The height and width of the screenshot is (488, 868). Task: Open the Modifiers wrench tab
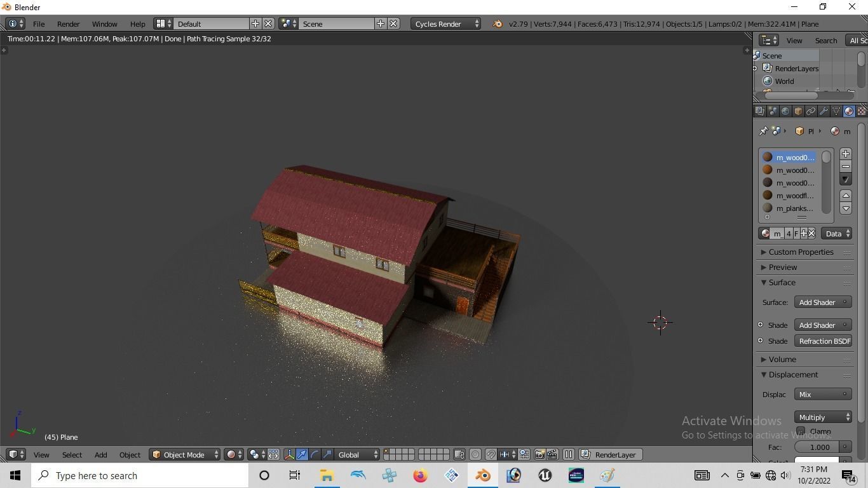click(824, 111)
